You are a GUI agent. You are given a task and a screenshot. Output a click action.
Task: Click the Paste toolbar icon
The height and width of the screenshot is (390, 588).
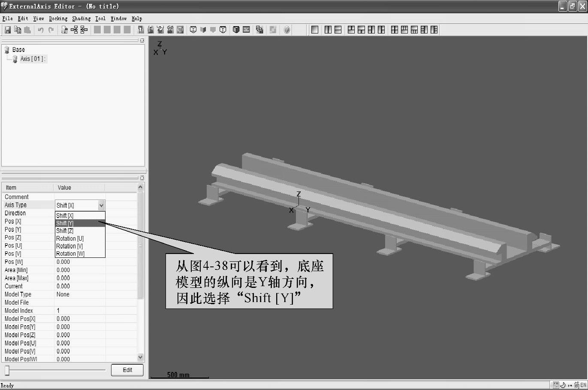tap(27, 30)
